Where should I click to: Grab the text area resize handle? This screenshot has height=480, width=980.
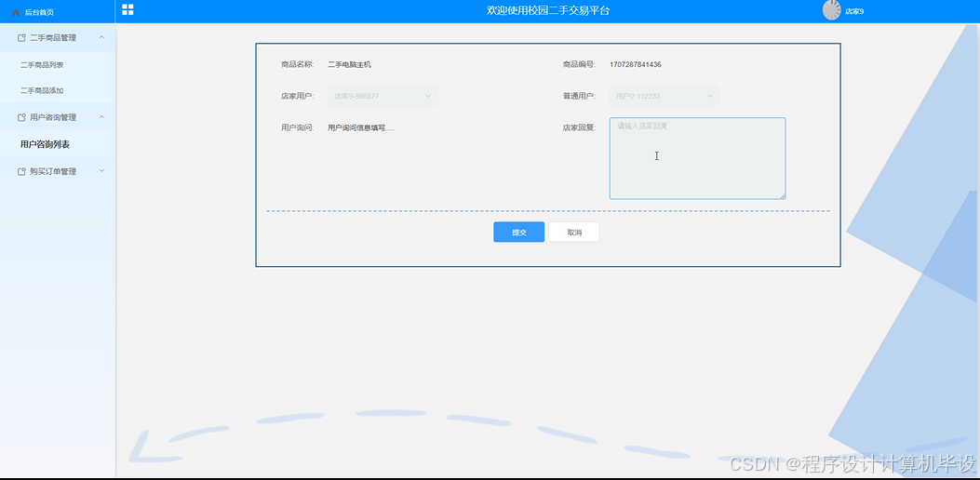click(783, 196)
